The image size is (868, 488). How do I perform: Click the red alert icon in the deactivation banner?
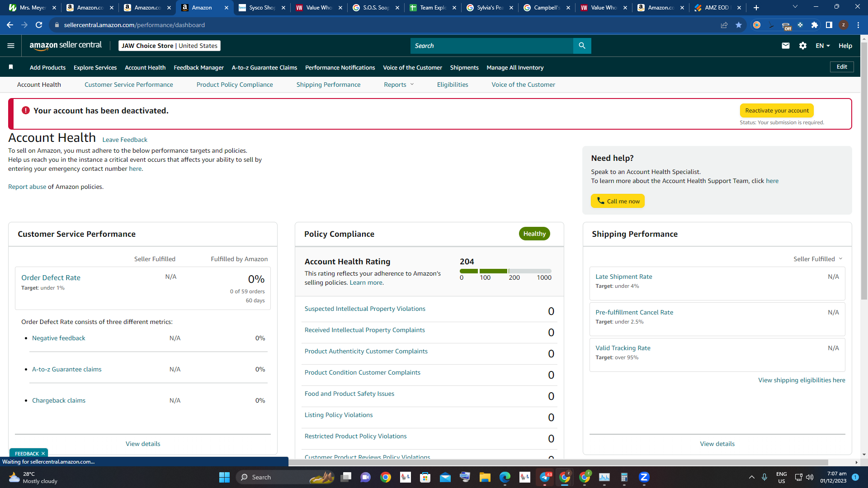[x=26, y=110]
